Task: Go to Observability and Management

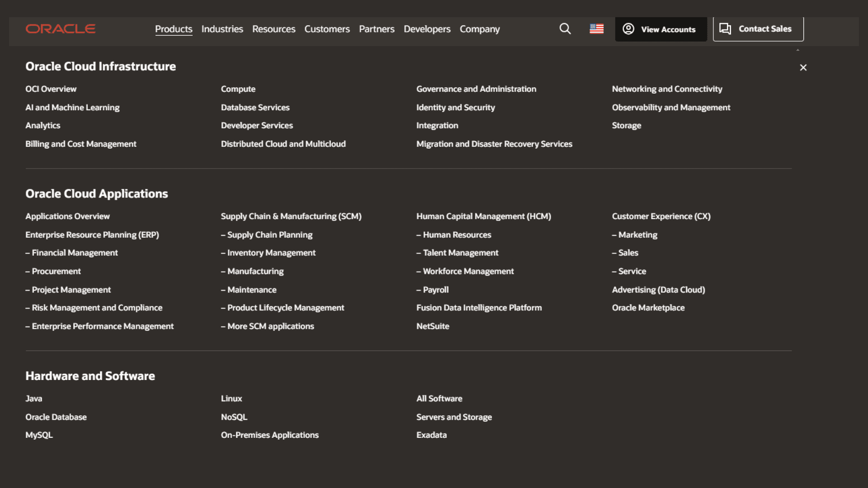Action: tap(671, 108)
